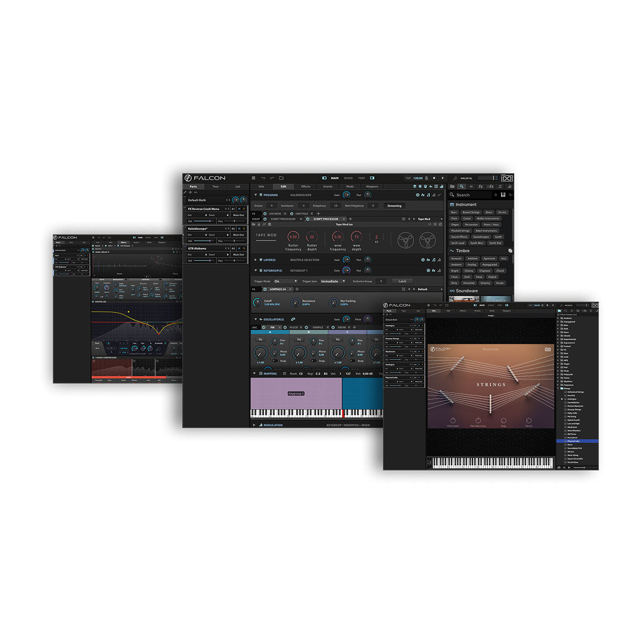644x644 pixels.
Task: Switch to the Events tab in center window
Action: (327, 186)
